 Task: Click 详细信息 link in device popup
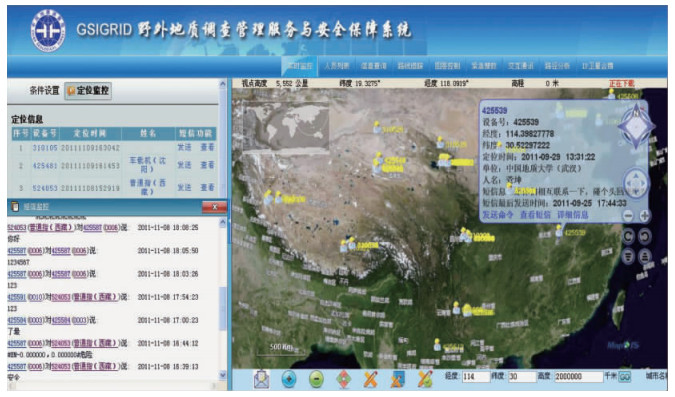[573, 214]
